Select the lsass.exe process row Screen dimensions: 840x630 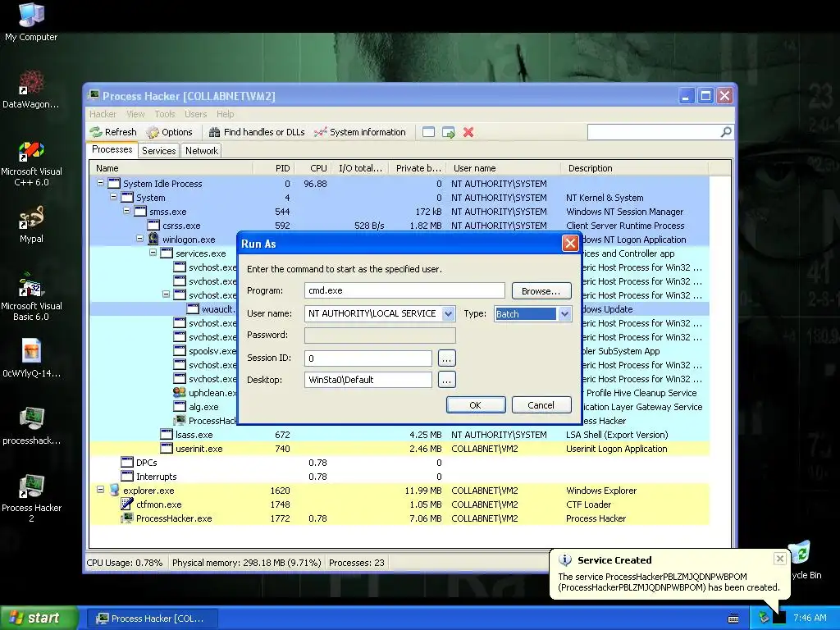coord(399,435)
